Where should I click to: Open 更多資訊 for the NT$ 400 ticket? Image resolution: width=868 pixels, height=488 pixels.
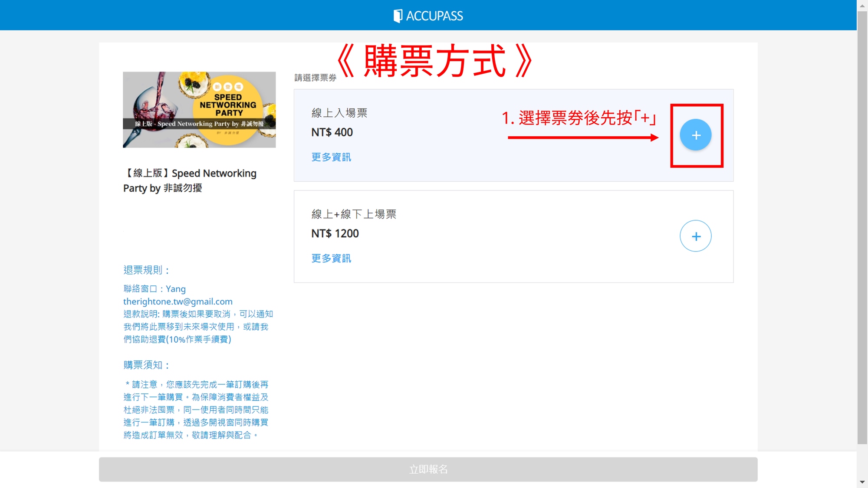[331, 157]
